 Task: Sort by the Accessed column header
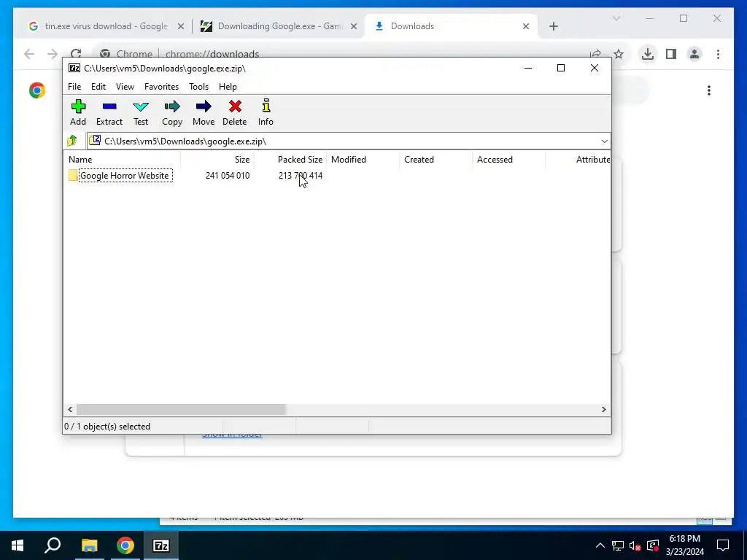508,160
